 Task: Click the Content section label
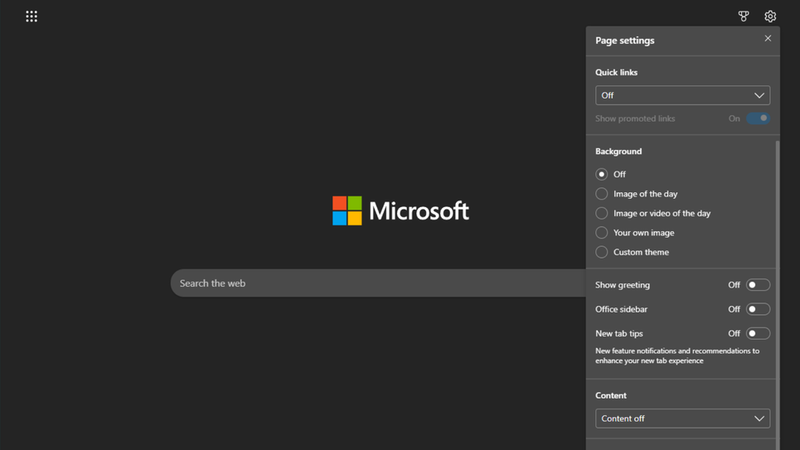pos(611,395)
